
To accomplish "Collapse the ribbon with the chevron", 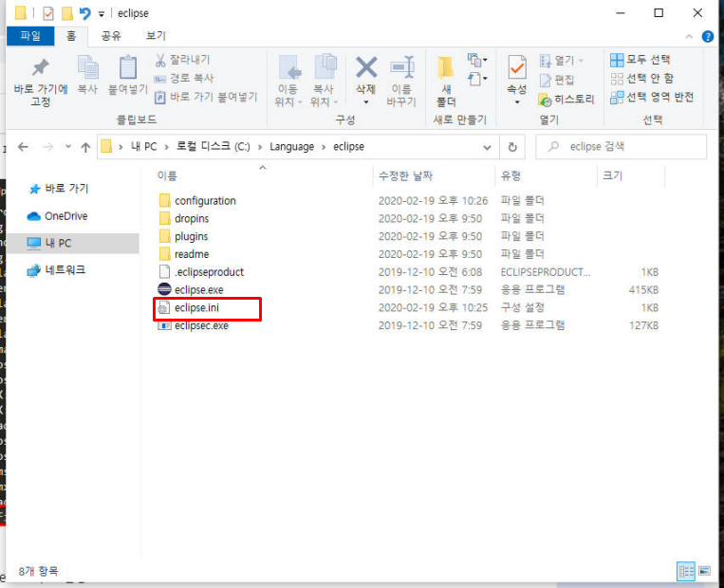I will tap(689, 36).
